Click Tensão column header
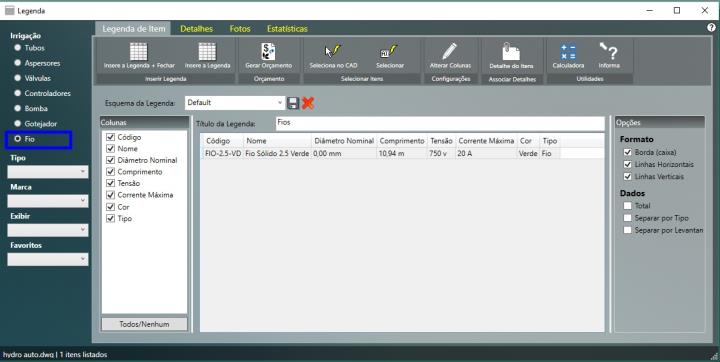 (442, 141)
